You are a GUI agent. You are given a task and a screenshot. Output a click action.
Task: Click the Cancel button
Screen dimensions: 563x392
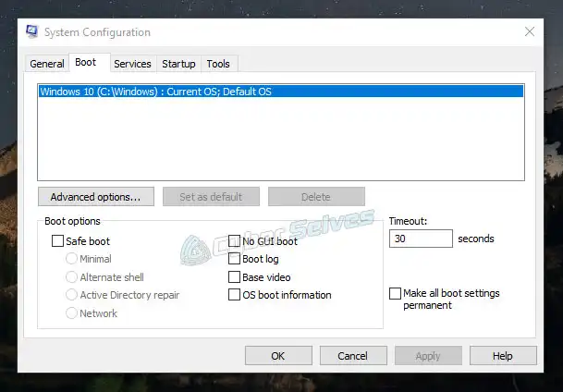tap(353, 356)
